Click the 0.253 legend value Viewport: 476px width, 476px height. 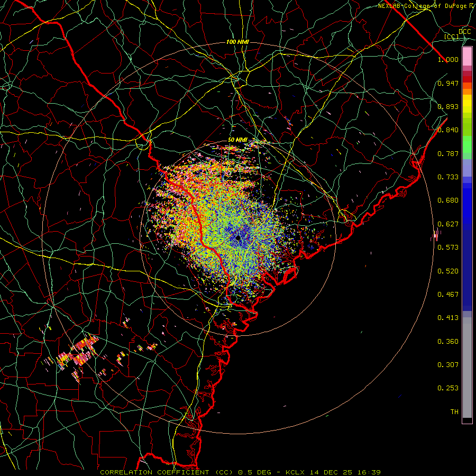point(448,388)
